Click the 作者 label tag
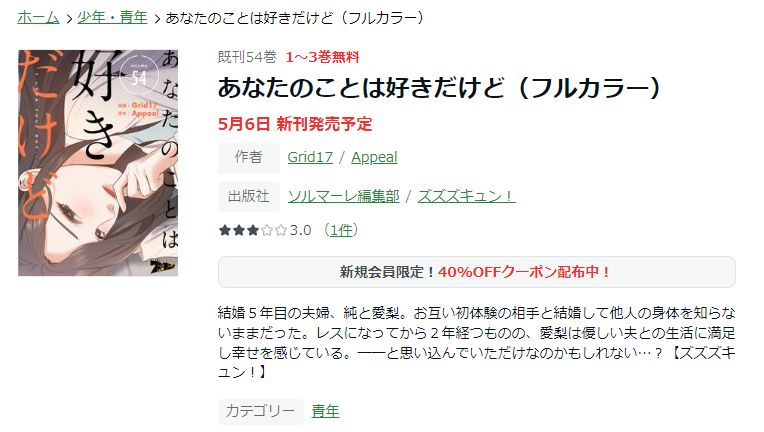The height and width of the screenshot is (432, 764). tap(248, 157)
